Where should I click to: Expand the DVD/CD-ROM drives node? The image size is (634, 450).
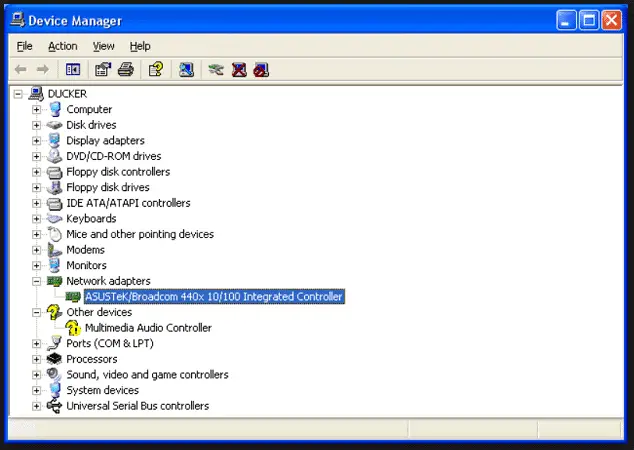(36, 156)
